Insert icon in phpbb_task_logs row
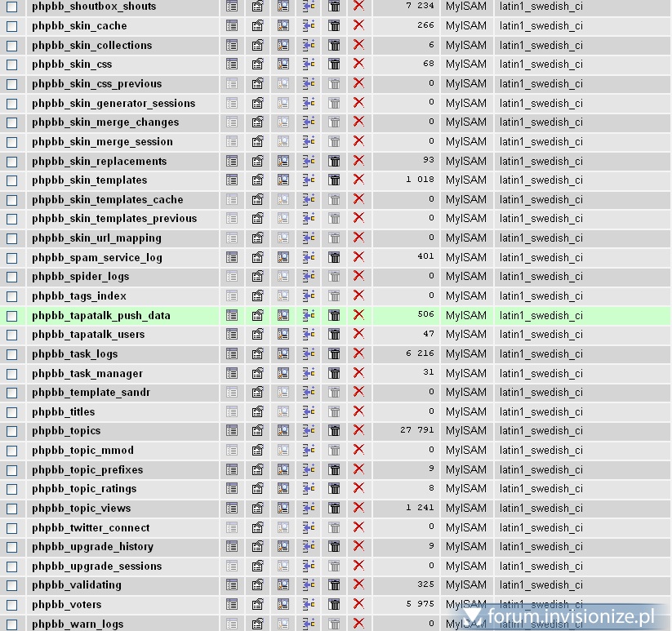This screenshot has width=672, height=631. [309, 353]
